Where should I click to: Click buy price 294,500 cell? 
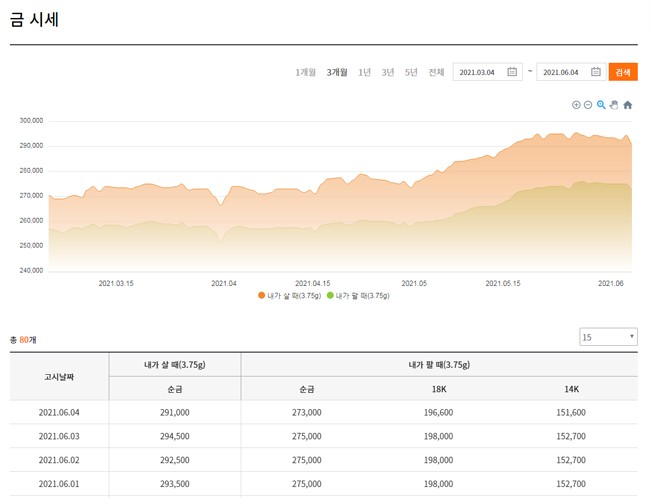click(x=175, y=436)
